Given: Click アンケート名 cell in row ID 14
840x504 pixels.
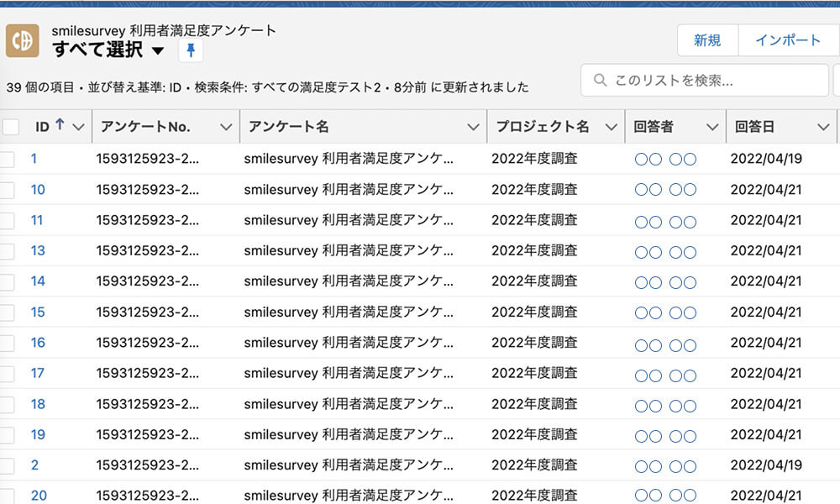Looking at the screenshot, I should [x=349, y=281].
